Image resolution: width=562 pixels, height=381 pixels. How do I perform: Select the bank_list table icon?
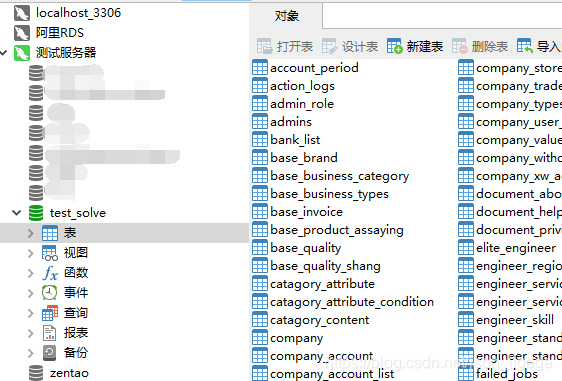[x=260, y=139]
